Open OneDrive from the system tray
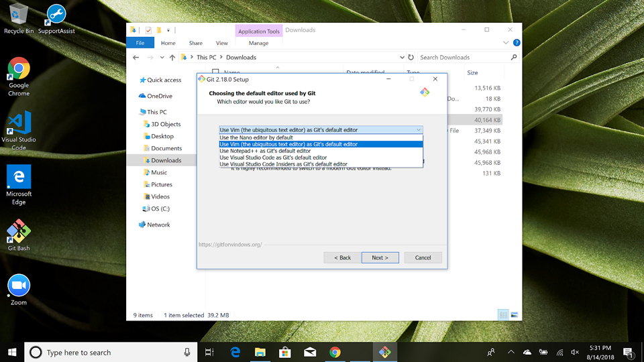This screenshot has width=644, height=362. click(x=527, y=352)
